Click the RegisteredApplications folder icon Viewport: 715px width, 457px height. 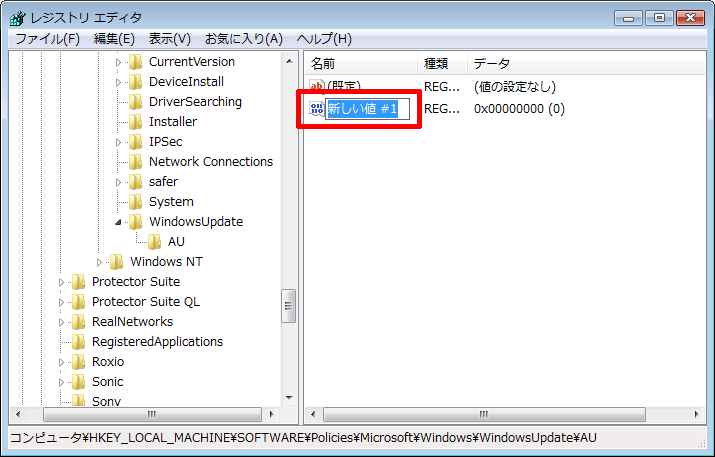(x=78, y=342)
